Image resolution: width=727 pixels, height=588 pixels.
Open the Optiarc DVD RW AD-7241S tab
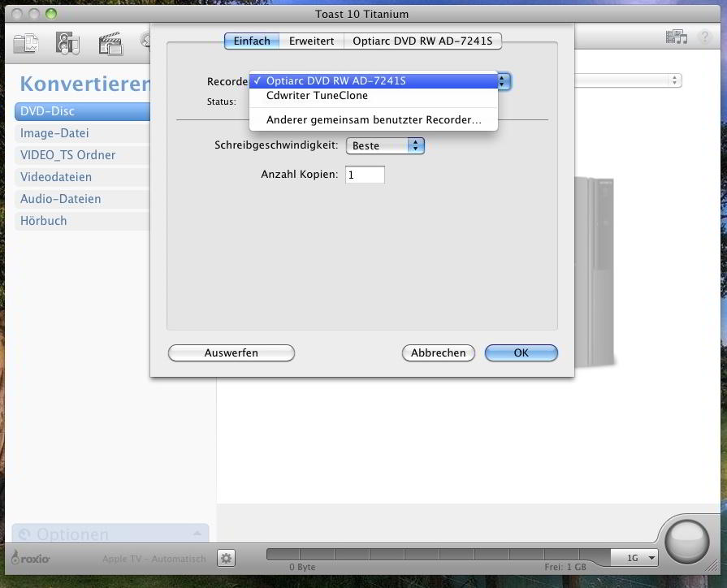[x=422, y=41]
